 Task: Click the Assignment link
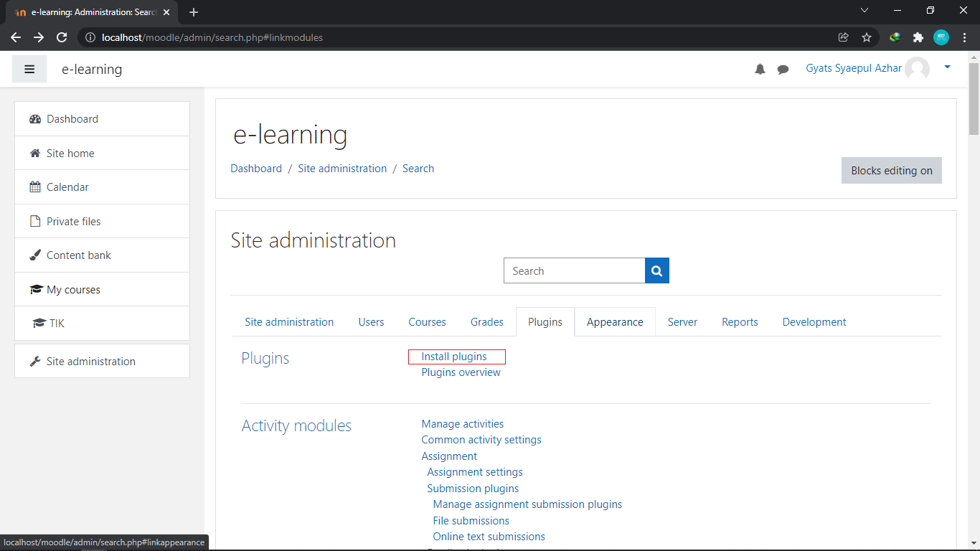point(449,456)
